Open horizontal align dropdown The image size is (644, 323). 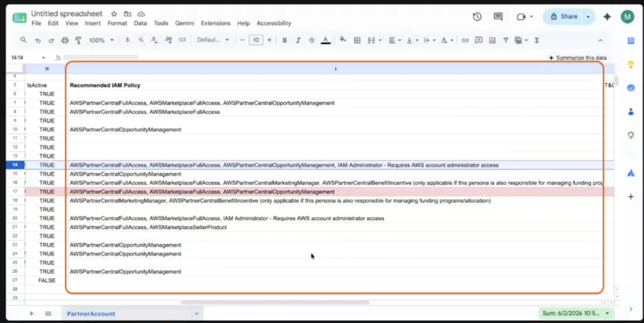click(395, 41)
